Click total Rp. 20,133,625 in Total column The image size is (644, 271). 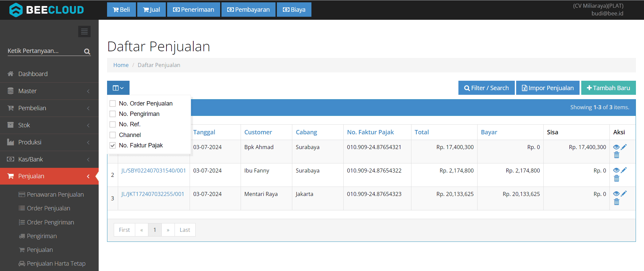pyautogui.click(x=455, y=194)
